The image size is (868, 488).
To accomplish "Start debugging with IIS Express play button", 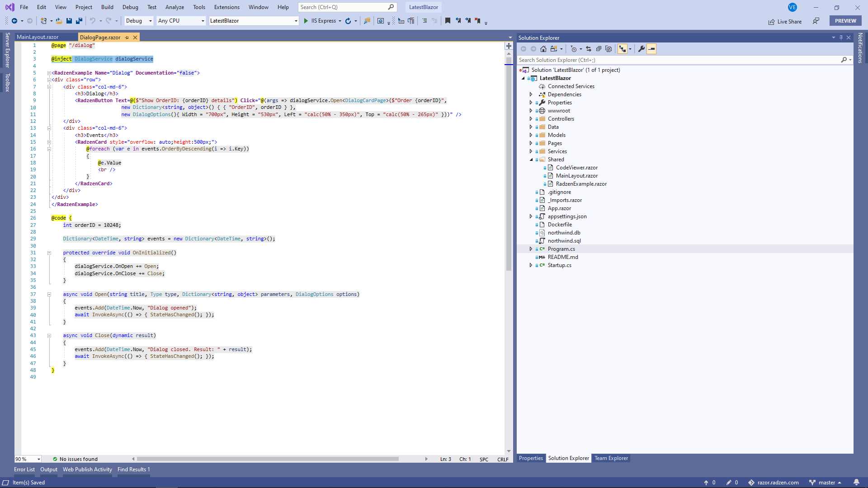I will pyautogui.click(x=306, y=21).
